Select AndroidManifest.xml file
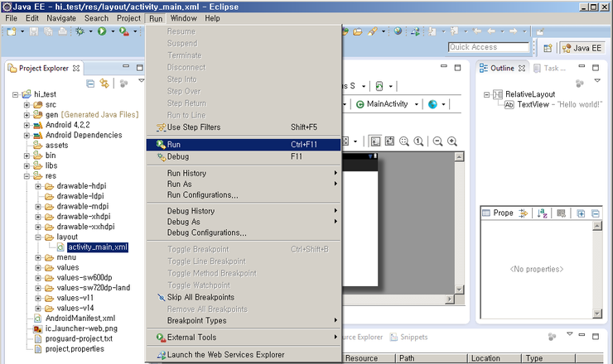This screenshot has width=613, height=364. [80, 318]
